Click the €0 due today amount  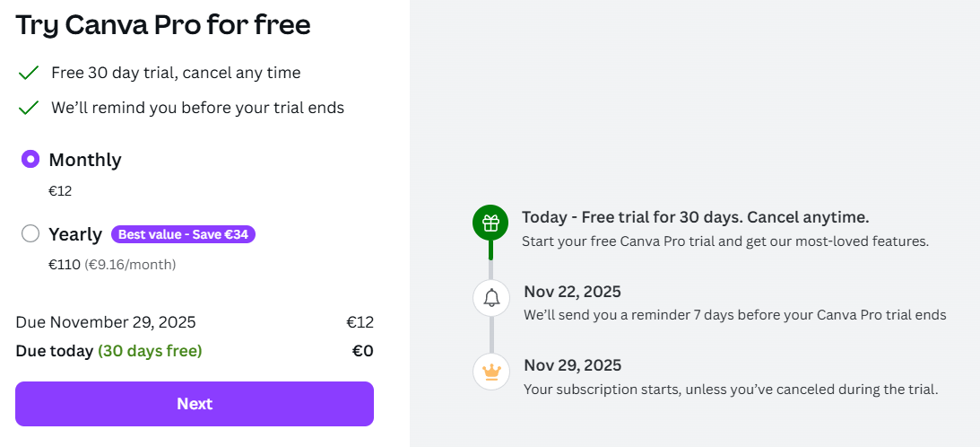(362, 351)
